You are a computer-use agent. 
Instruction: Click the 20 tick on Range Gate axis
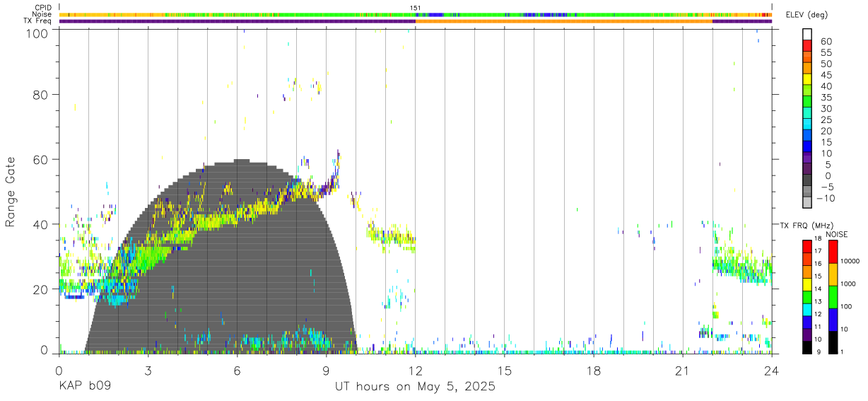coord(40,289)
